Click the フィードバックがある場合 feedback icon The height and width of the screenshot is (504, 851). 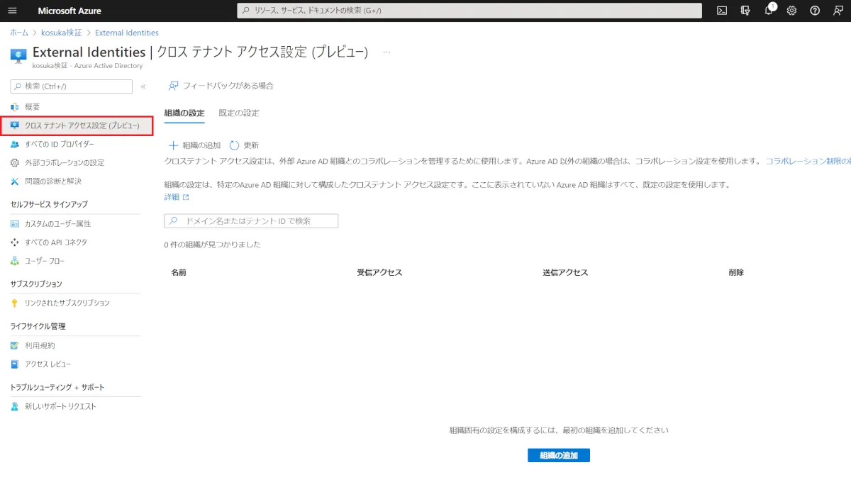pyautogui.click(x=173, y=86)
